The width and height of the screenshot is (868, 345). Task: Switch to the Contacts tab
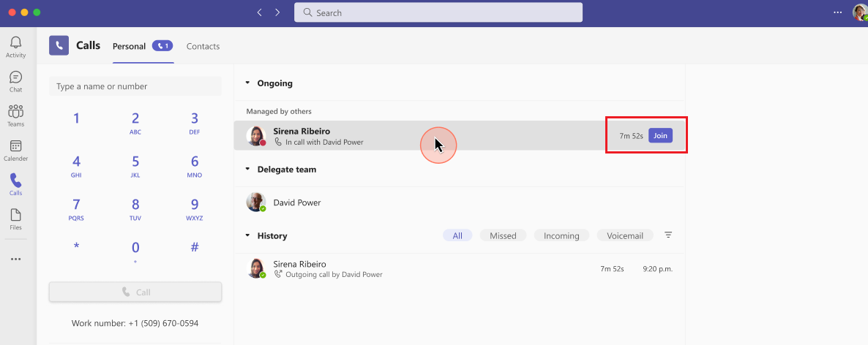point(203,47)
